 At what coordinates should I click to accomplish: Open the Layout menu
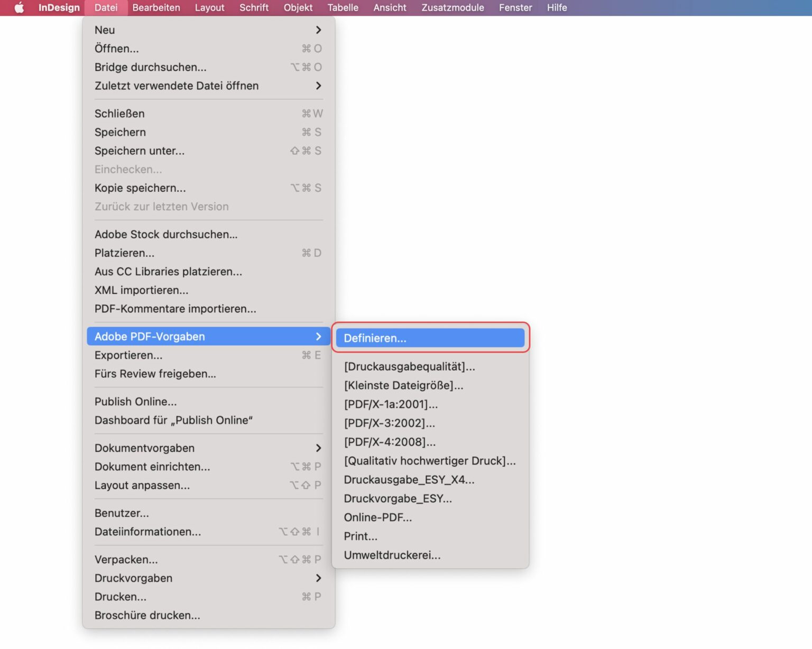click(x=209, y=7)
